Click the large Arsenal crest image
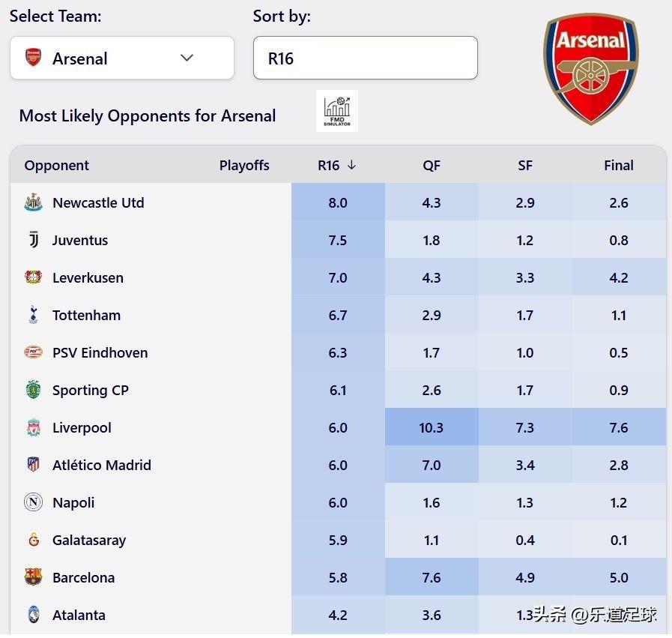 (591, 67)
